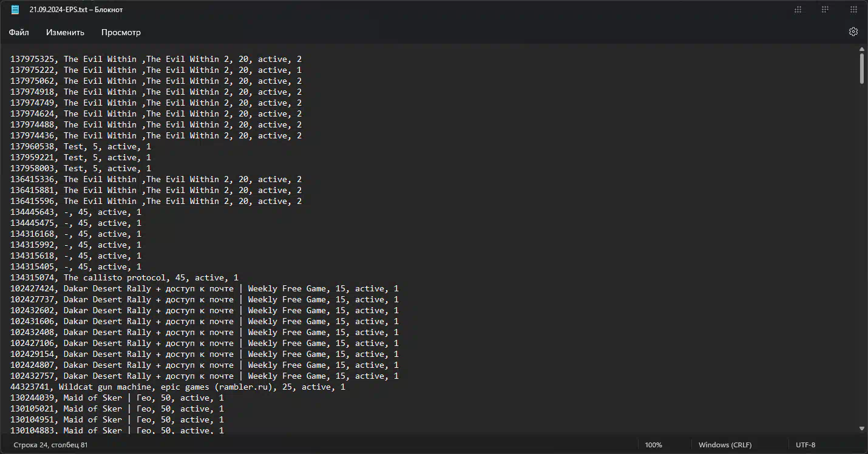Open the Изменить menu
Screen dimensions: 868x454
pyautogui.click(x=65, y=32)
